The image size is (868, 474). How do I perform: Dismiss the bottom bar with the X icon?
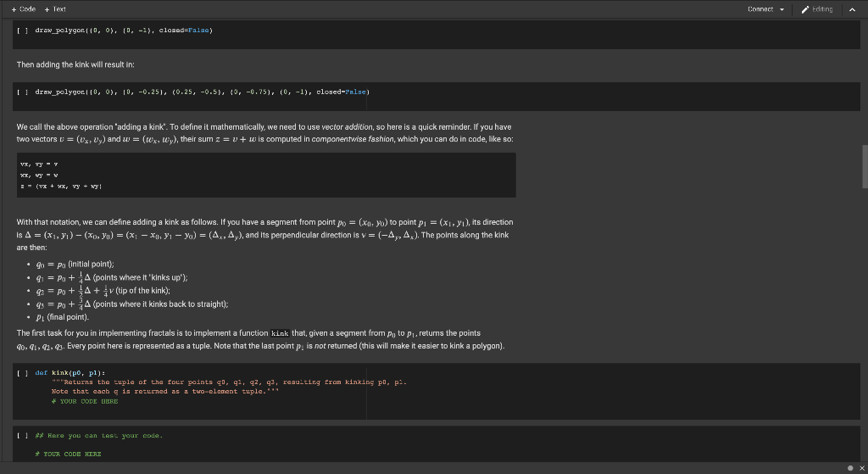point(860,467)
